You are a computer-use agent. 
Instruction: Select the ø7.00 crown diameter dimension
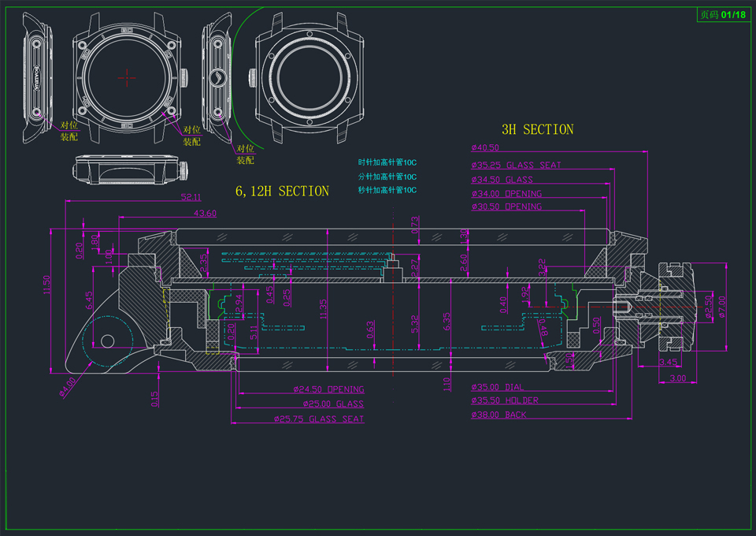point(722,307)
